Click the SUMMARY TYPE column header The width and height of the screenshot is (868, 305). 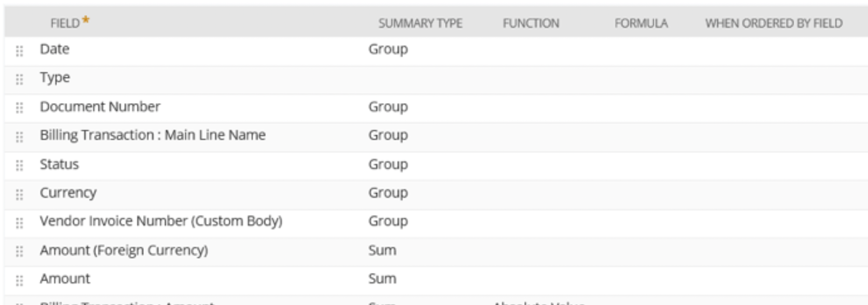(x=420, y=23)
